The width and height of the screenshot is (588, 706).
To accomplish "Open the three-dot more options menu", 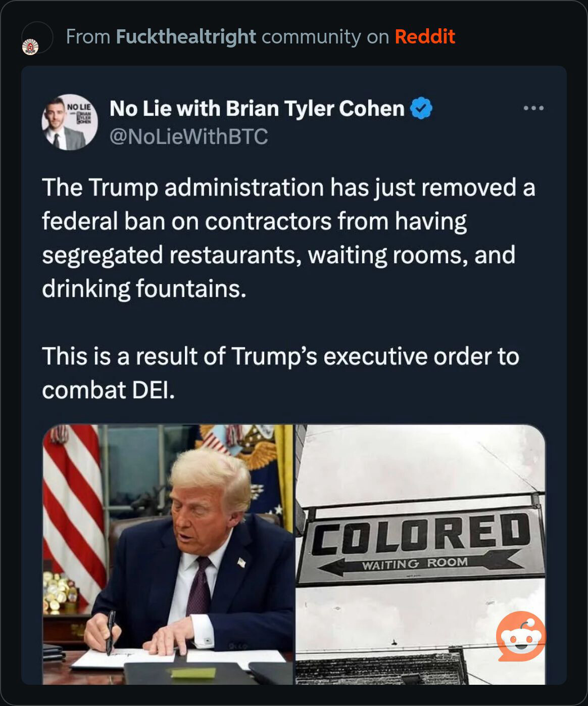I will [x=533, y=108].
